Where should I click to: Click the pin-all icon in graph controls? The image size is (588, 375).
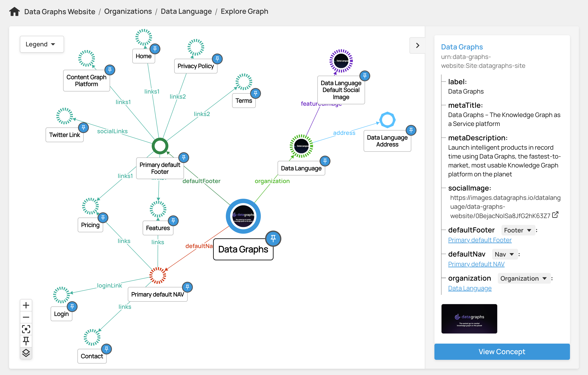(26, 341)
